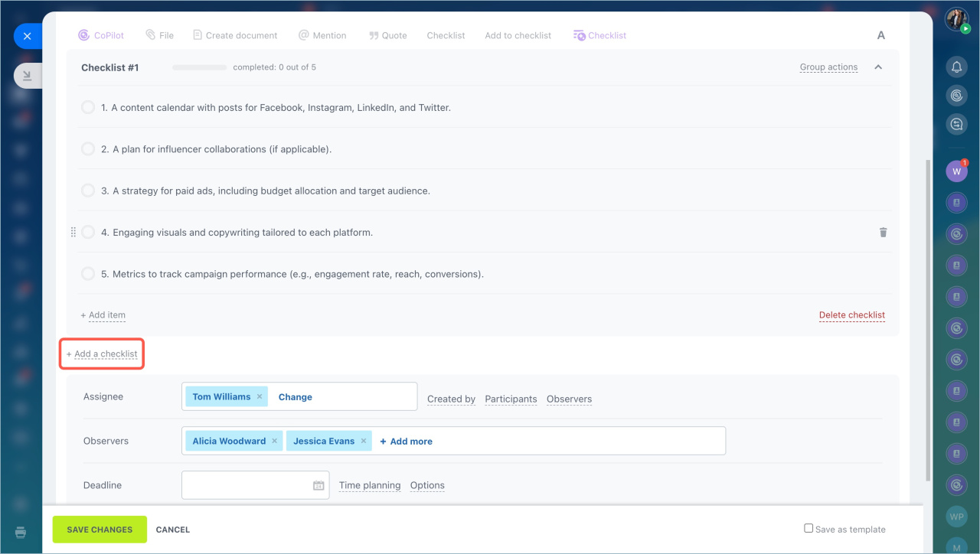The image size is (980, 554).
Task: Click 'completed: 0 out of 5' text
Action: tap(275, 67)
